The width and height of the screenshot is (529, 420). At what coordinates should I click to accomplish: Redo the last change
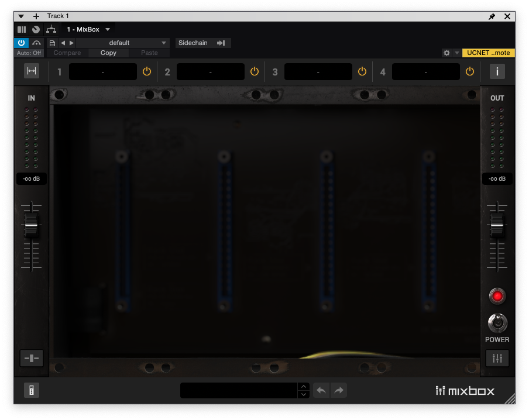tap(339, 390)
